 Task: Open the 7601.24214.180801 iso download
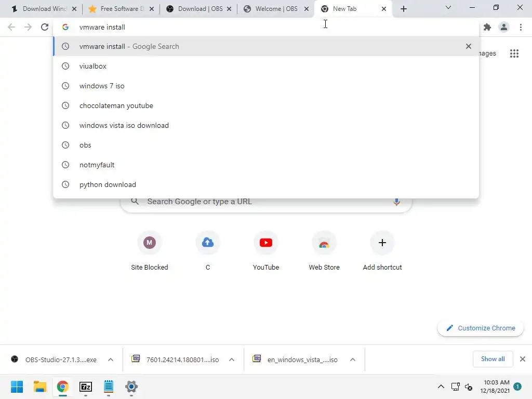176,360
